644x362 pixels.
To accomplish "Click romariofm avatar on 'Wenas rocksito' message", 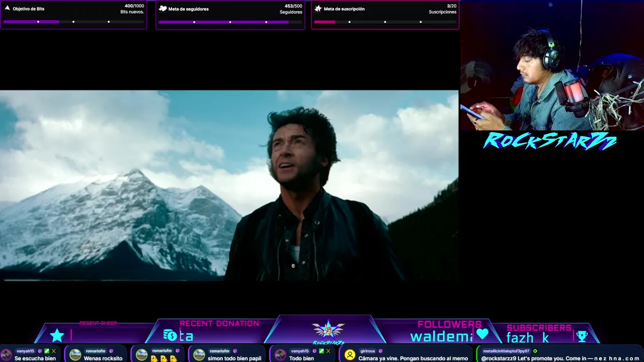I will pos(75,355).
